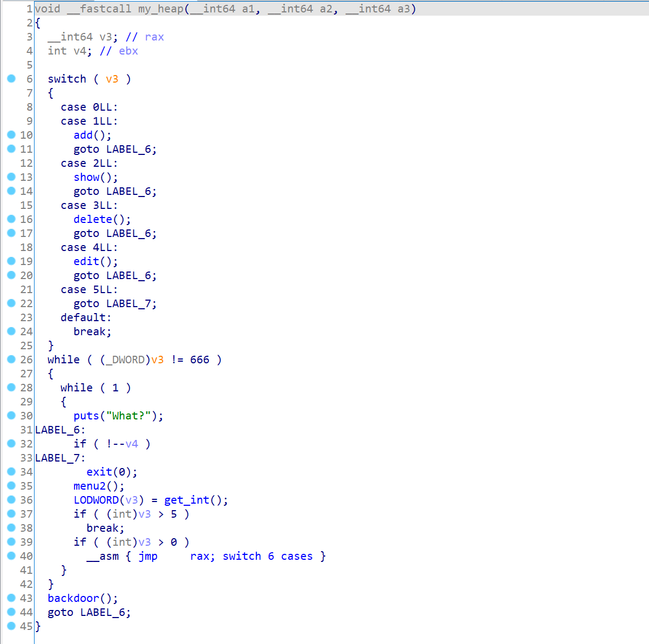Toggle breakpoint on line 40 jmp statement

(11, 556)
